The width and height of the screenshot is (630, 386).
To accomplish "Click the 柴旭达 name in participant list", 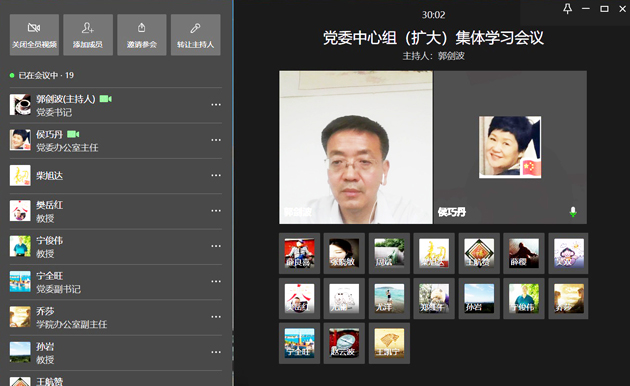I will pos(49,176).
